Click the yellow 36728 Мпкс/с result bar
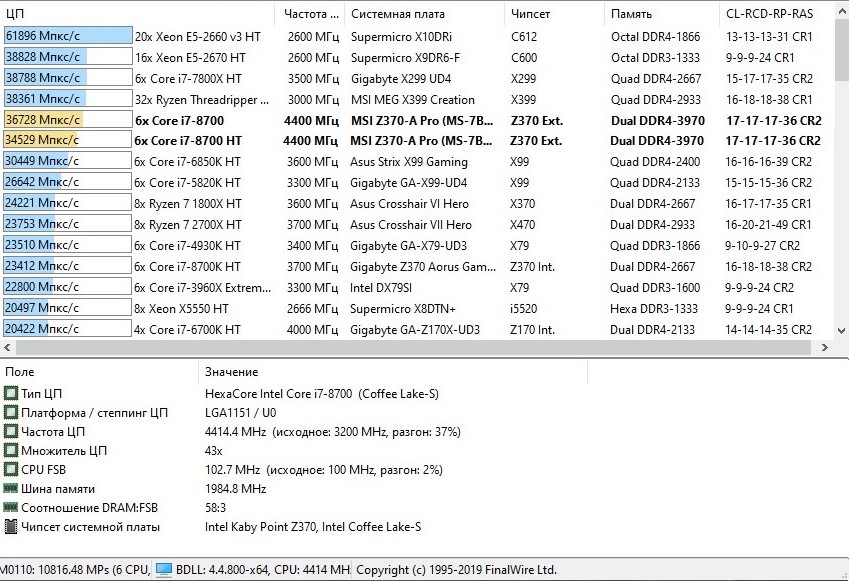The width and height of the screenshot is (849, 581). (68, 120)
